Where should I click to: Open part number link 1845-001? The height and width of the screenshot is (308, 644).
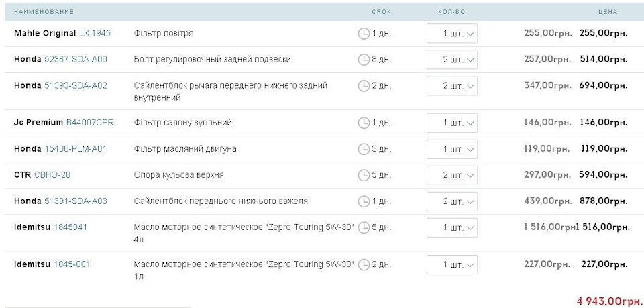(x=72, y=264)
